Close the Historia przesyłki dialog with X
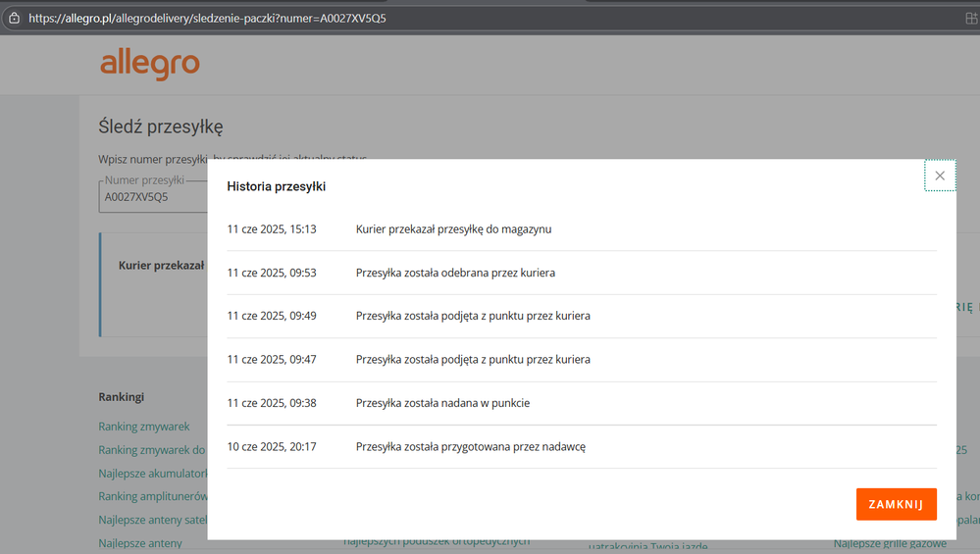The image size is (980, 554). point(939,176)
